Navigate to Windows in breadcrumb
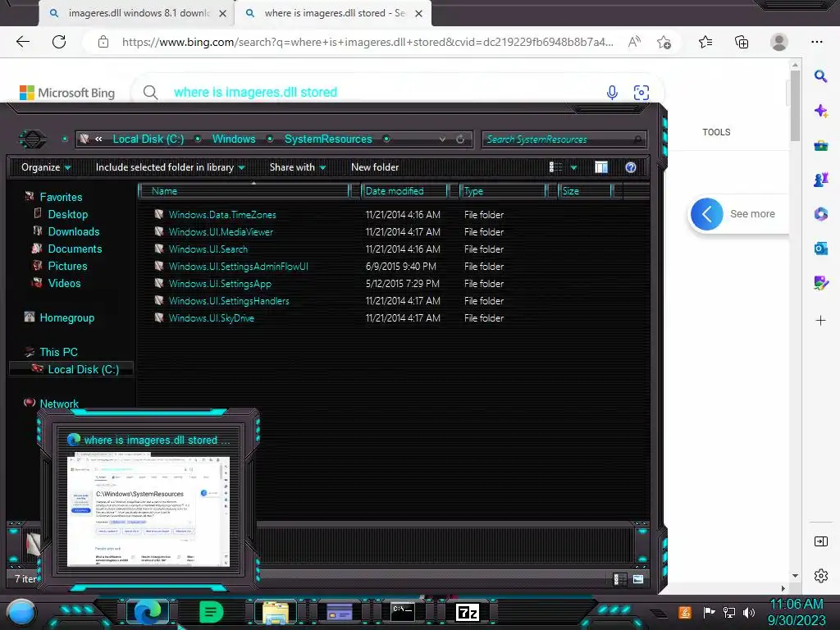The height and width of the screenshot is (630, 840). pyautogui.click(x=234, y=139)
